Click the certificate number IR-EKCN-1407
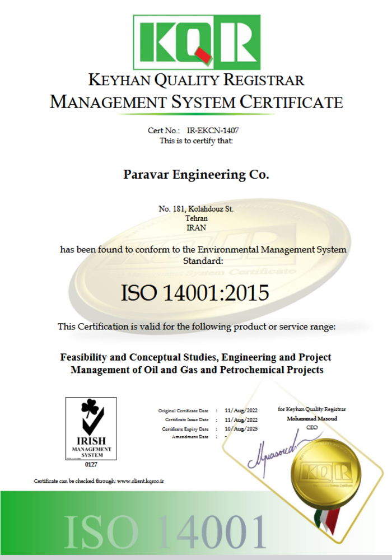 (x=213, y=130)
